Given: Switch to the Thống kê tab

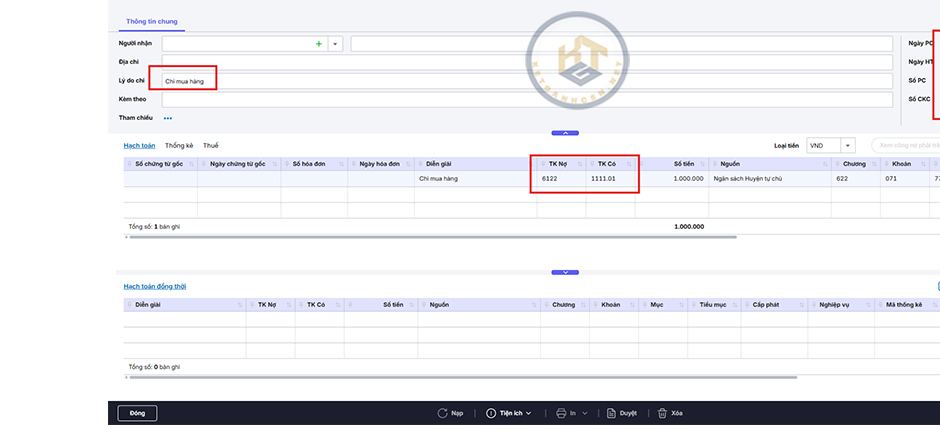Looking at the screenshot, I should pos(179,145).
